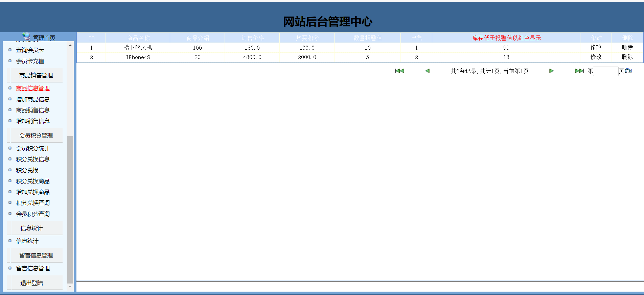Click 退出登陆 to log out
This screenshot has height=295, width=644.
[31, 283]
